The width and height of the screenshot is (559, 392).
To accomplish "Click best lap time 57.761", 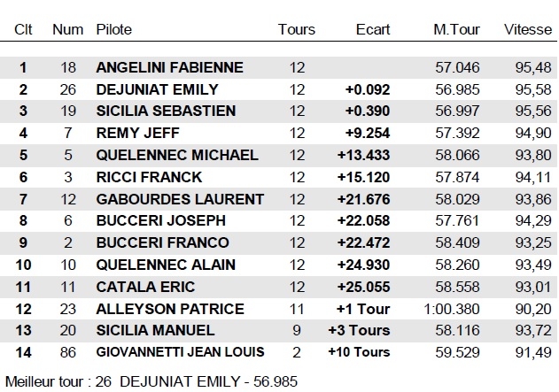I will [458, 220].
